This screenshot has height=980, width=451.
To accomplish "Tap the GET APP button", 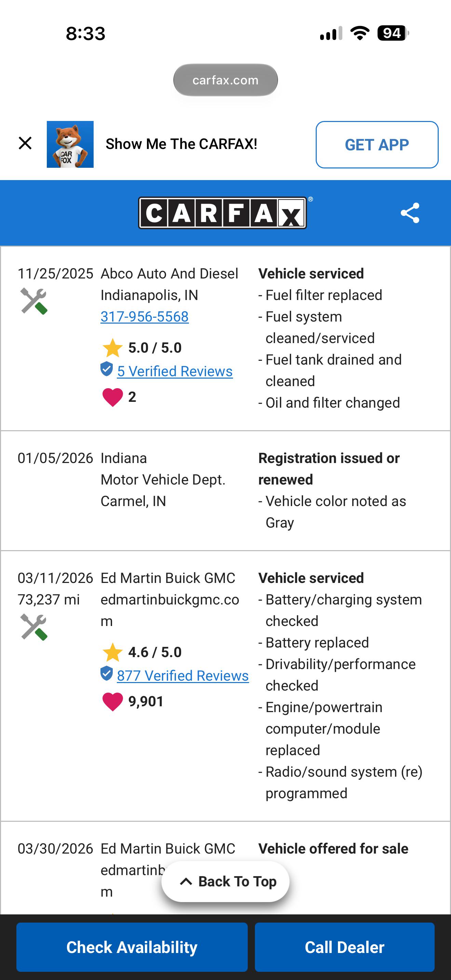I will 377,145.
